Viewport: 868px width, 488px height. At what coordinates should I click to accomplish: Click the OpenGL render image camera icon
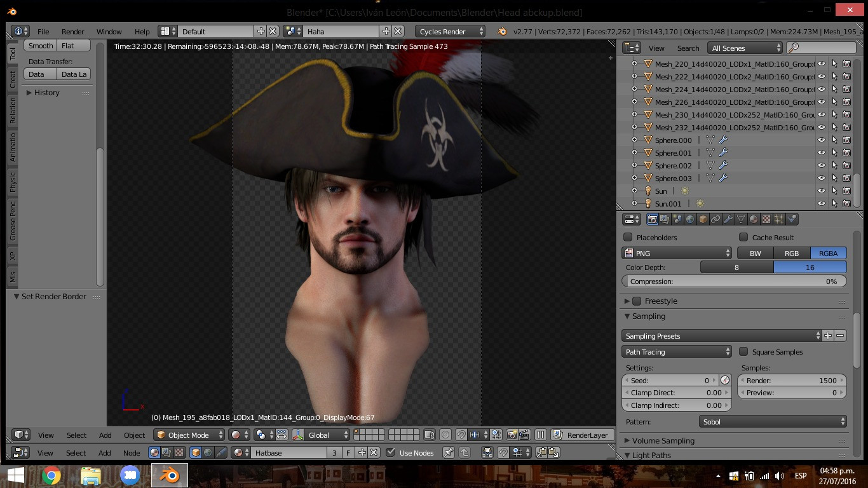(512, 435)
